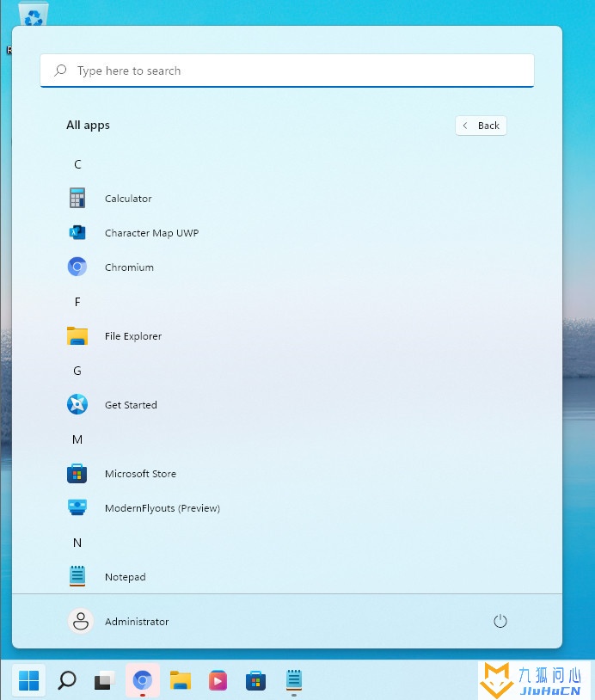Viewport: 595px width, 700px height.
Task: Click the 'Administrator' account name
Action: coord(137,622)
